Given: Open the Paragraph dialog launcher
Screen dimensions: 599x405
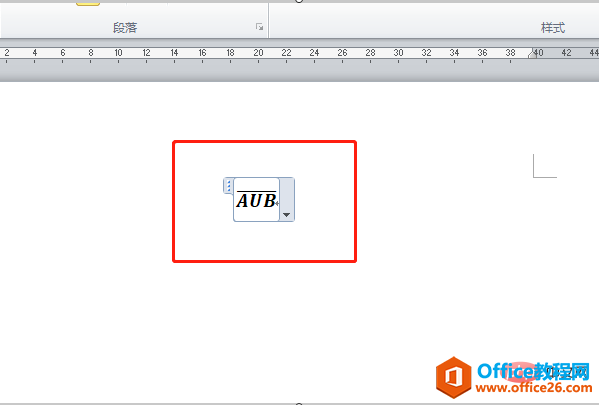Looking at the screenshot, I should (260, 27).
